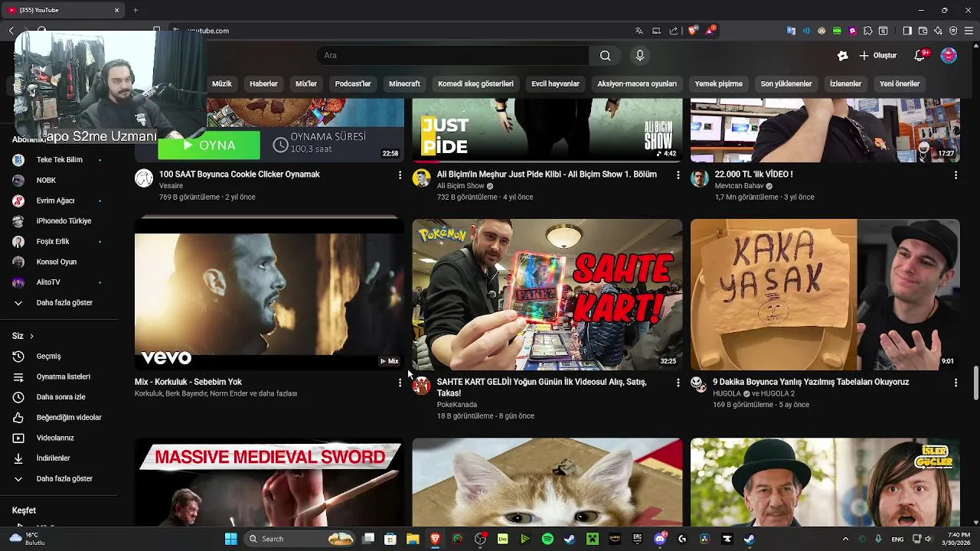Select the Minecraft filter chip
The height and width of the screenshot is (551, 980).
coord(404,83)
